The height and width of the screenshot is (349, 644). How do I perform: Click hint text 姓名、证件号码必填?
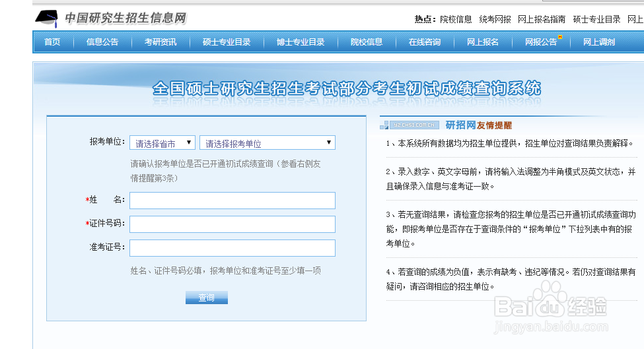pyautogui.click(x=225, y=270)
